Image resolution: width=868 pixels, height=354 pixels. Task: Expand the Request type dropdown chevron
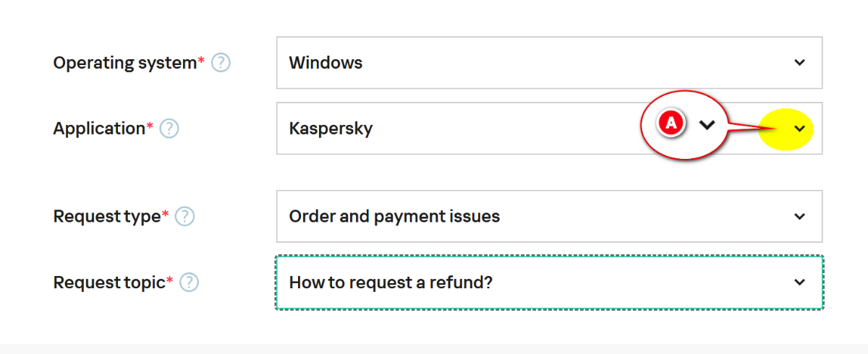799,216
